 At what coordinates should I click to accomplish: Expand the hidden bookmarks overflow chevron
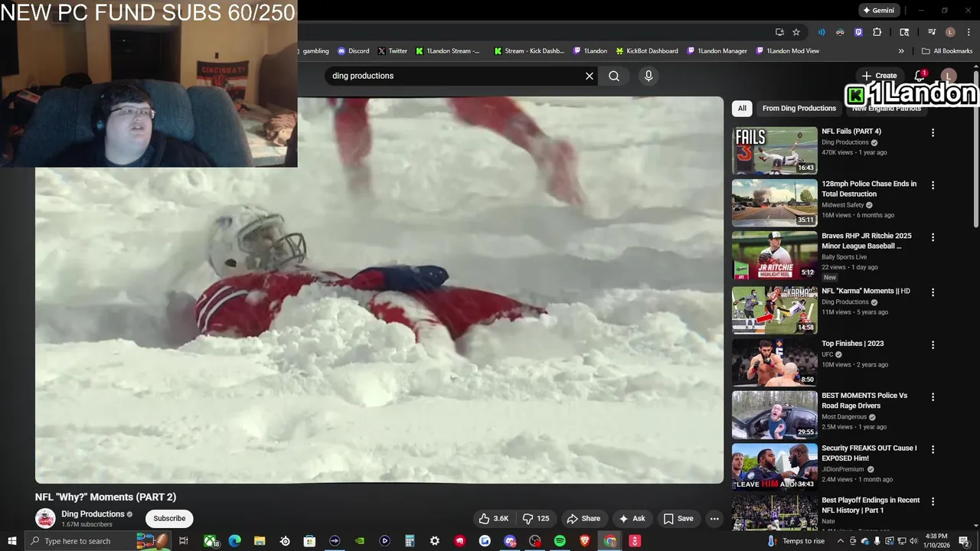(901, 51)
